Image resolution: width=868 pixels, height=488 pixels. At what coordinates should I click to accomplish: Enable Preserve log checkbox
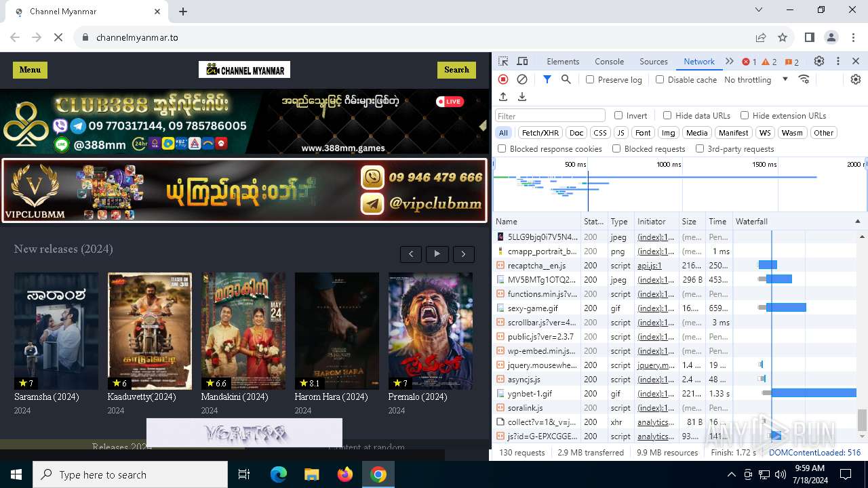(590, 79)
